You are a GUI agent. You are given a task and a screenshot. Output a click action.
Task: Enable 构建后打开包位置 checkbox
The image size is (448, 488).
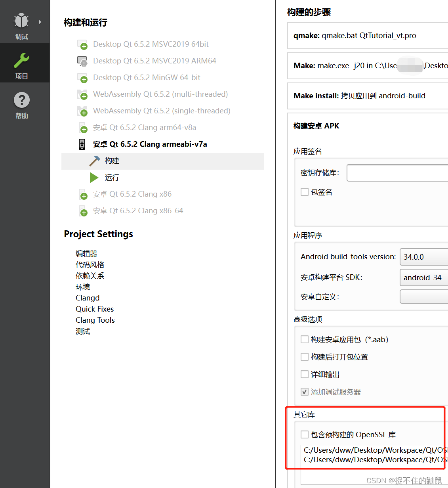tap(305, 357)
